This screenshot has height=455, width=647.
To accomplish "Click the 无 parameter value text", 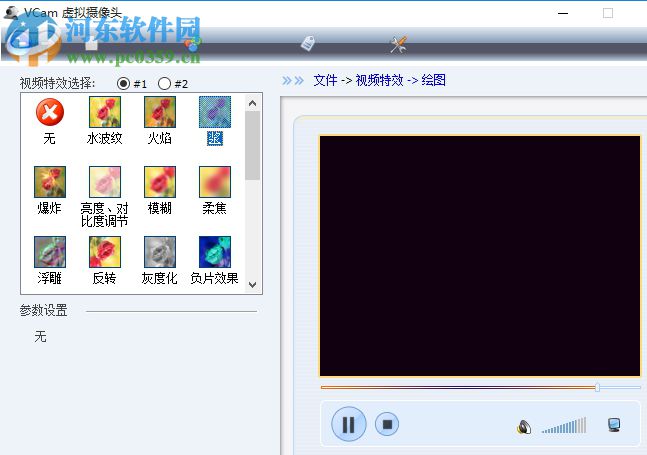I will pos(40,336).
